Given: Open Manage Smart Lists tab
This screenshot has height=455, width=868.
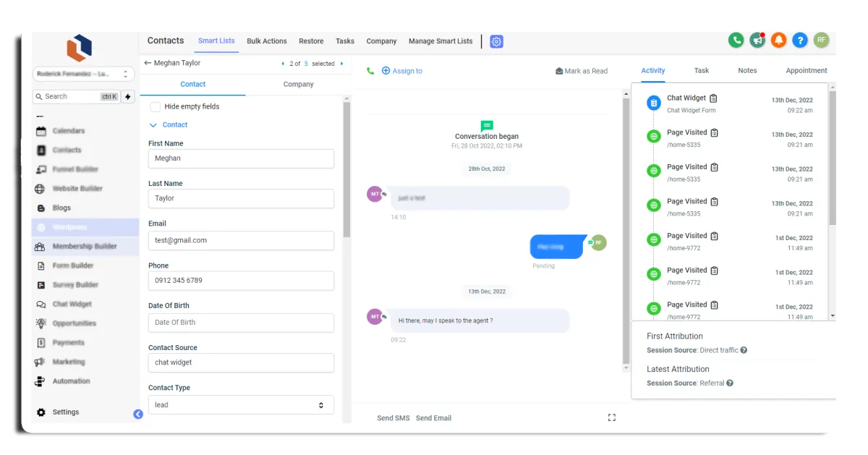Looking at the screenshot, I should (x=441, y=41).
